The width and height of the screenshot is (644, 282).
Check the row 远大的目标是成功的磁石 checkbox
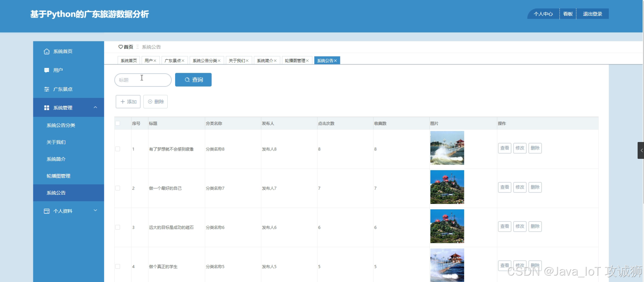point(117,227)
